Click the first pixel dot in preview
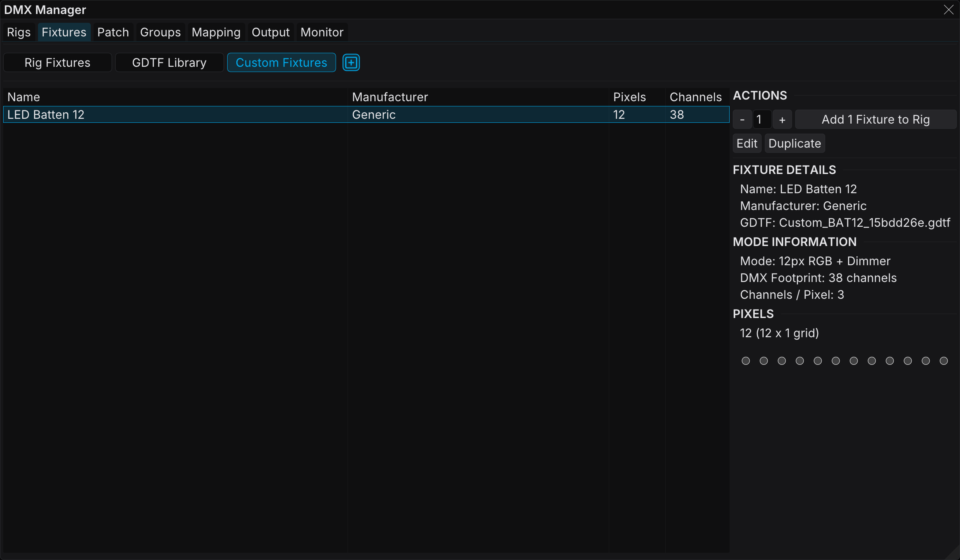 pos(746,361)
